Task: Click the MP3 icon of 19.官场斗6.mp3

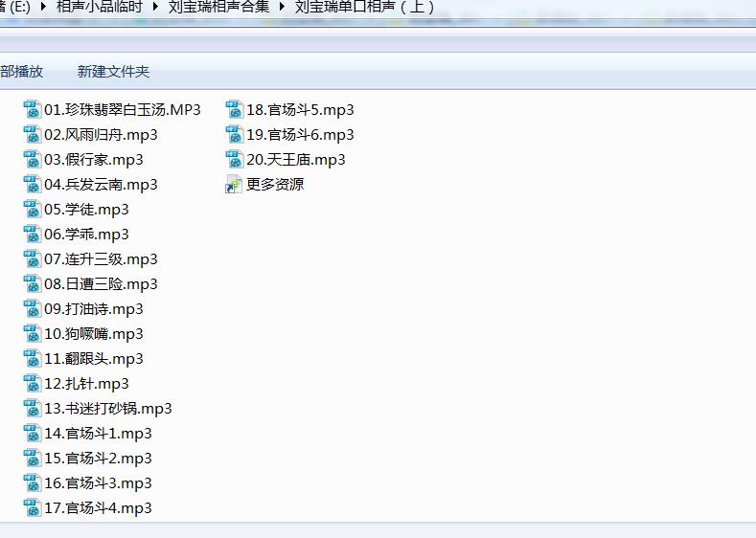Action: (x=235, y=134)
